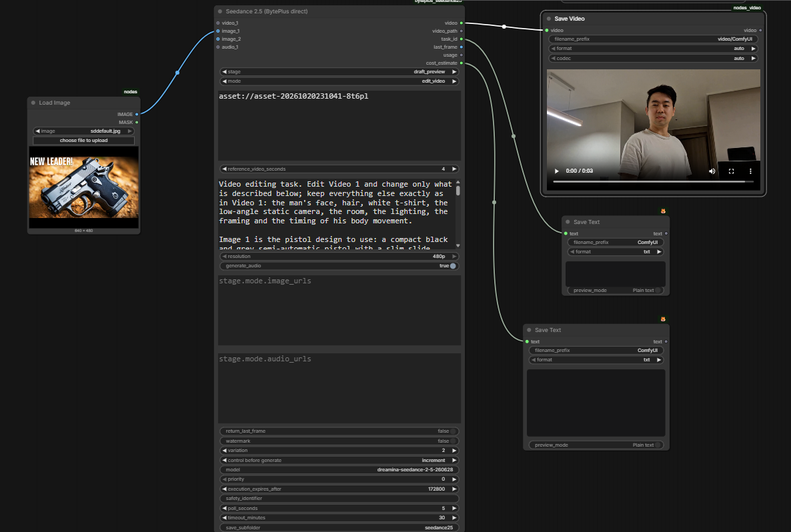Screen dimensions: 791x532
Task: Click the fox badge above the task_id Save Text node
Action: (x=664, y=211)
